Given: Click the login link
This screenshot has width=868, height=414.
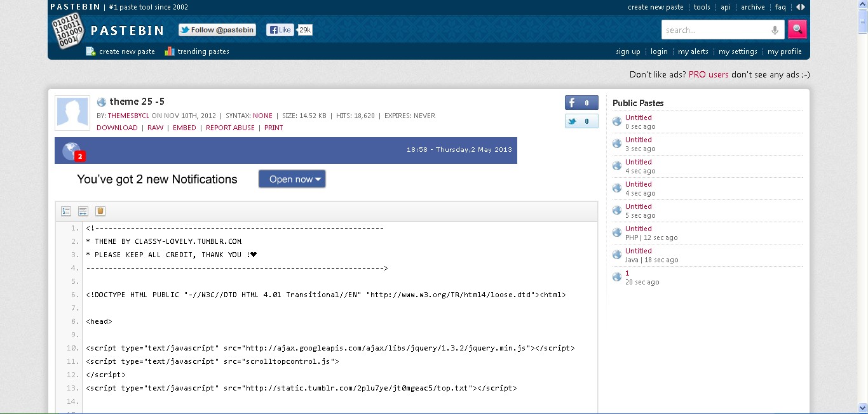Looking at the screenshot, I should point(659,51).
